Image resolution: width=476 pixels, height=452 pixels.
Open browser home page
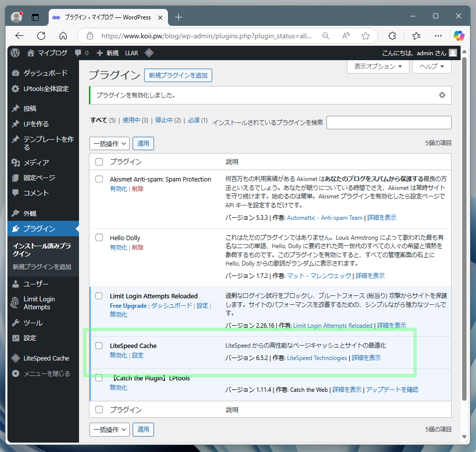[x=63, y=36]
